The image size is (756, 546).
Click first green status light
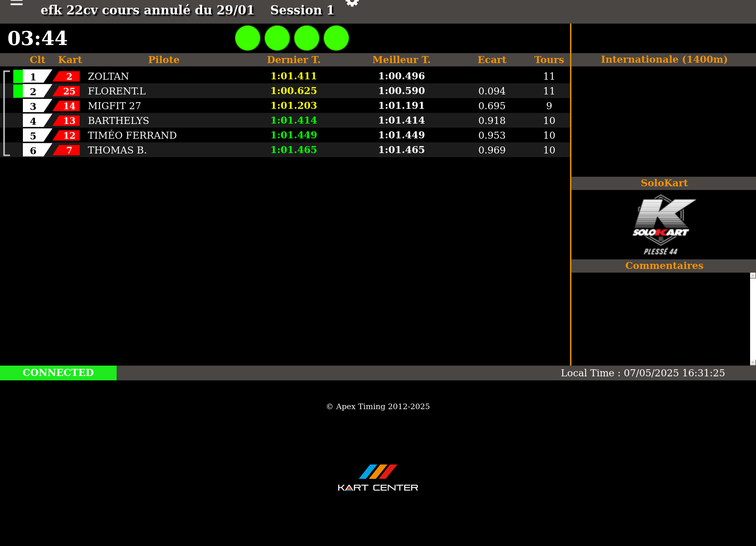tap(248, 38)
